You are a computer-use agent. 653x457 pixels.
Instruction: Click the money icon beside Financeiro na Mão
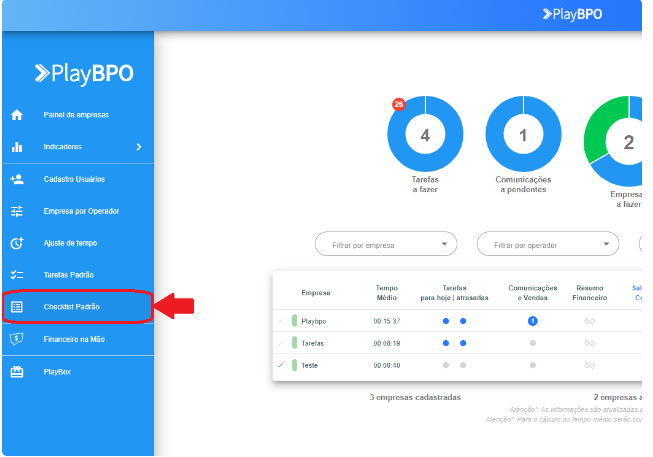pyautogui.click(x=17, y=339)
